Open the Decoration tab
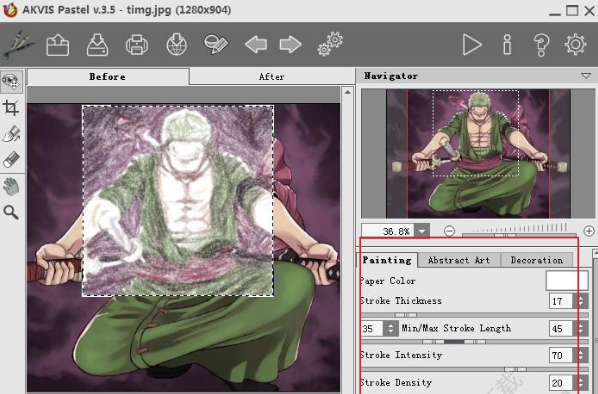The width and height of the screenshot is (598, 394). pyautogui.click(x=537, y=260)
